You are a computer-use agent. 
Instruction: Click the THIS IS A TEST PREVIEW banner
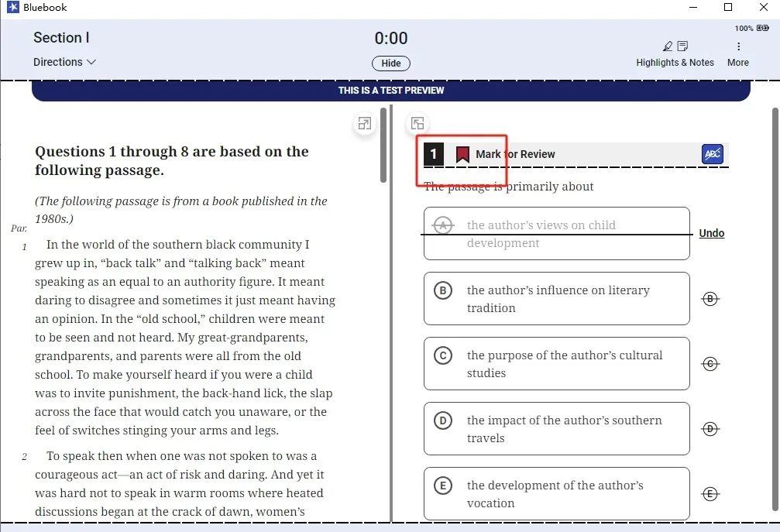391,91
